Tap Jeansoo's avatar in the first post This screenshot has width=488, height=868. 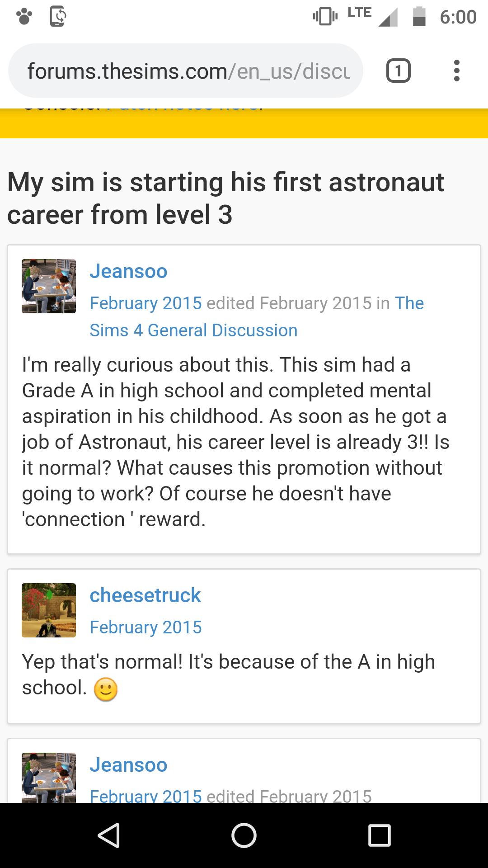click(x=49, y=286)
